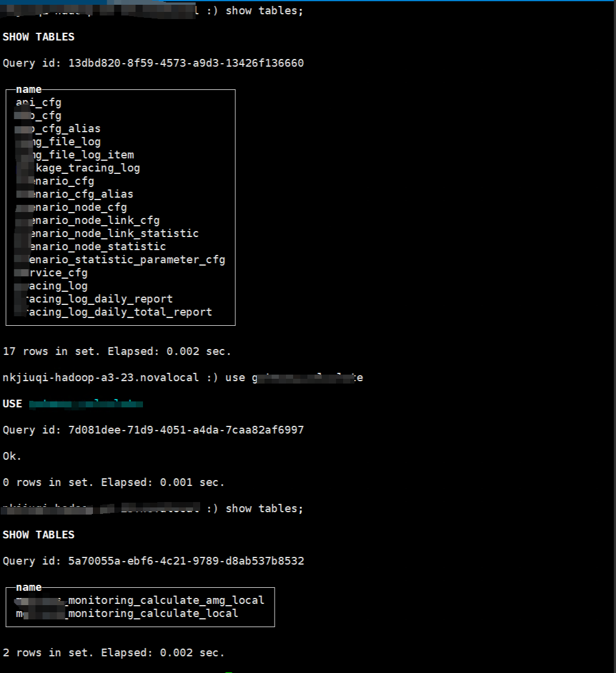Screen dimensions: 616x673
Task: Click the nkjiuqi-hadoop-a3-23.novalocal prompt
Action: [101, 378]
